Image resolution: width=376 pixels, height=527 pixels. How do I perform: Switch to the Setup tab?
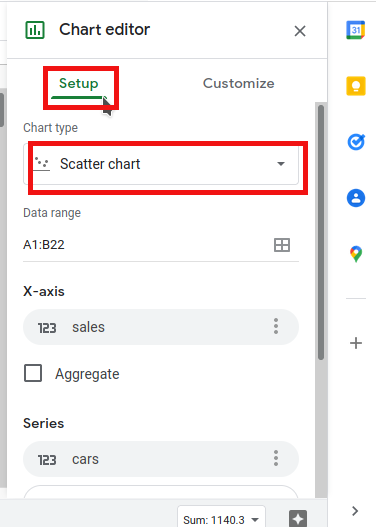point(79,83)
